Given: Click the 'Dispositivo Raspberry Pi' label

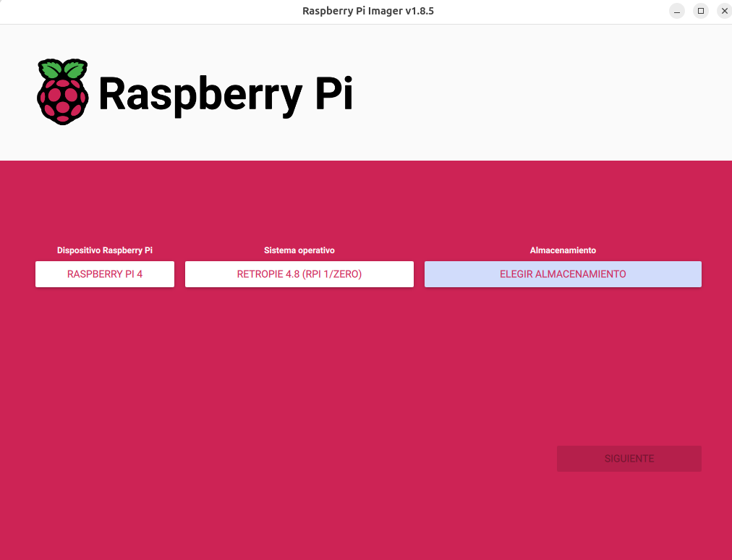Looking at the screenshot, I should pyautogui.click(x=105, y=250).
